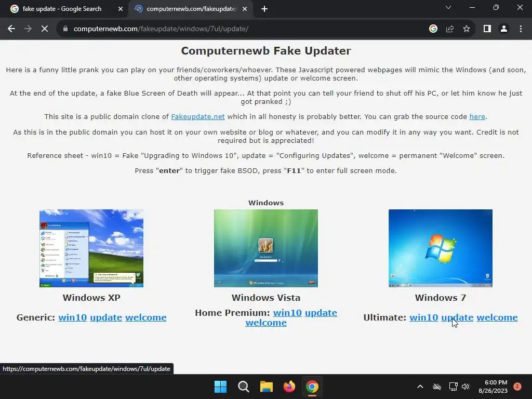Image resolution: width=532 pixels, height=399 pixels.
Task: Select the computernewb.com/fakeupdate tab
Action: 191,9
